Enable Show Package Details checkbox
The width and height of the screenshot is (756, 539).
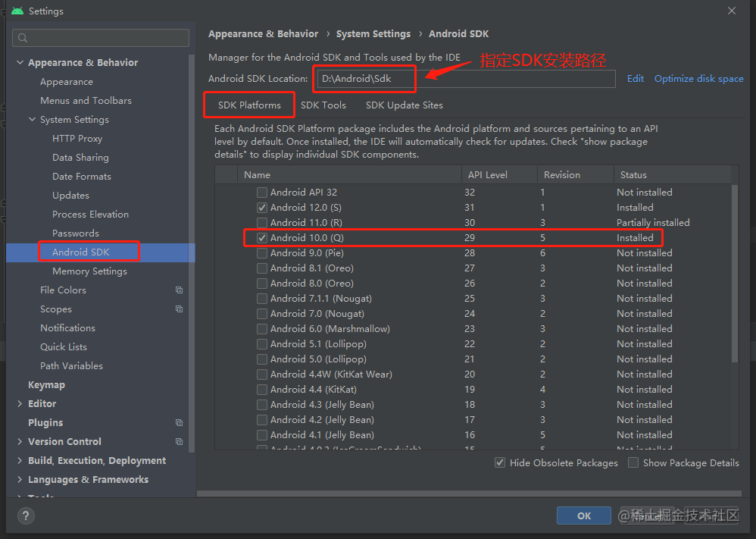coord(633,462)
